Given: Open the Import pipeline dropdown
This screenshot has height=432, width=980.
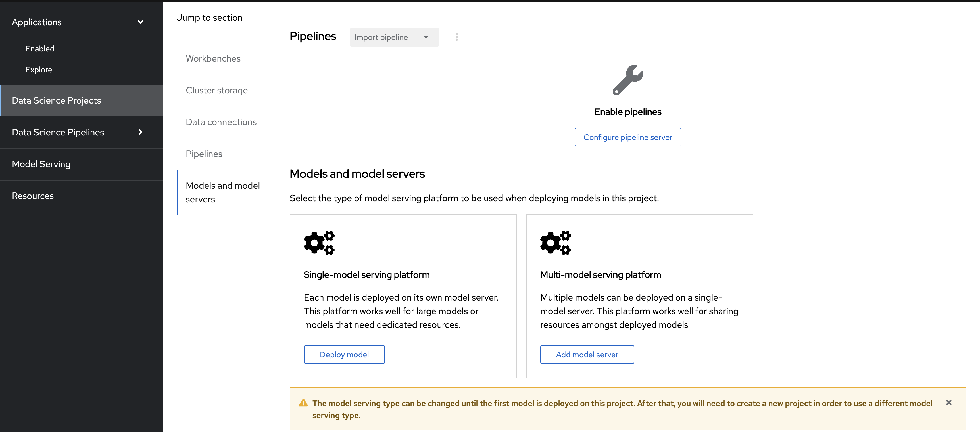Looking at the screenshot, I should 394,37.
